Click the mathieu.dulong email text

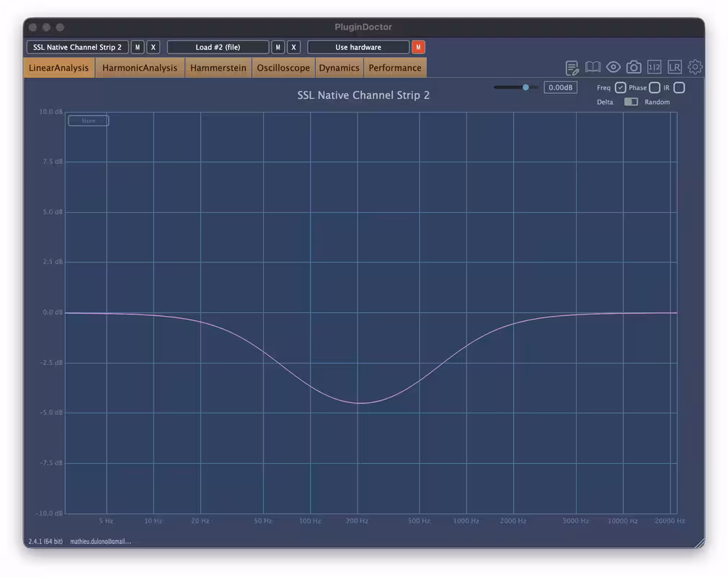tap(101, 541)
